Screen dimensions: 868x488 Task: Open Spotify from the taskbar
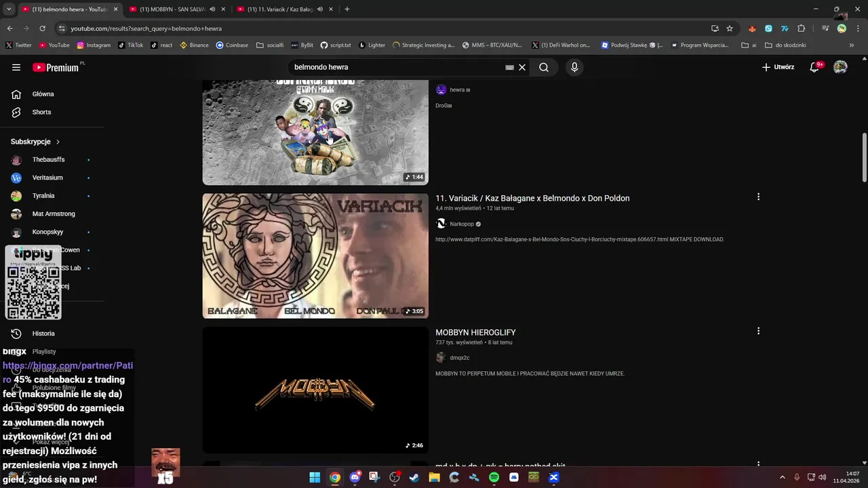click(x=494, y=477)
